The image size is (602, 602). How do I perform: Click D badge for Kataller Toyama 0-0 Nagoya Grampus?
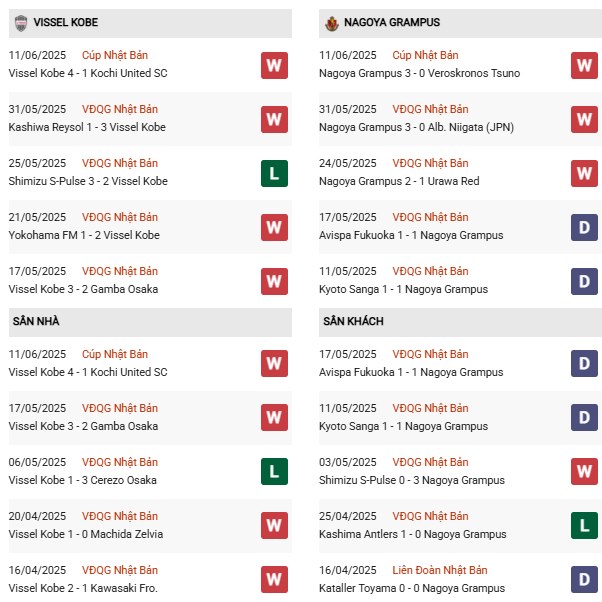pyautogui.click(x=584, y=580)
